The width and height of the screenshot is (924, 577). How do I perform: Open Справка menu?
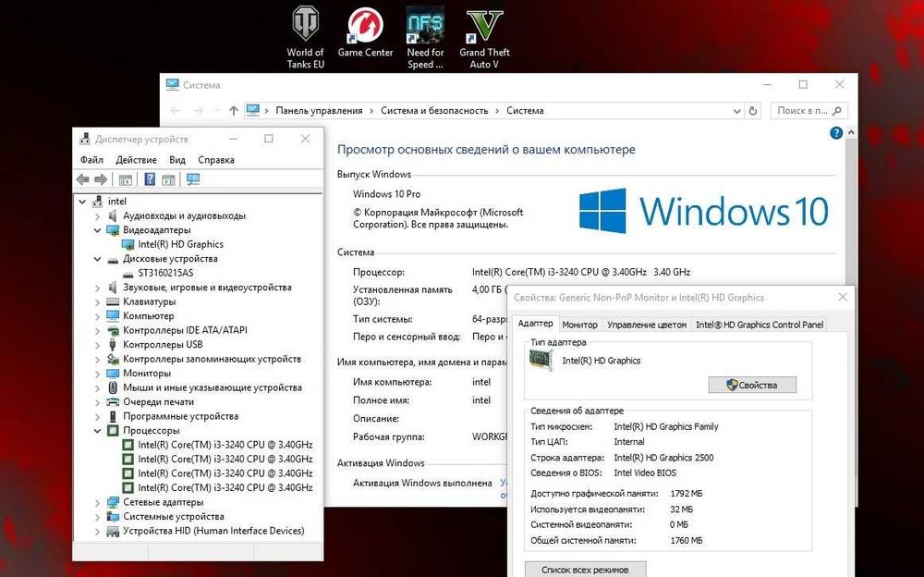point(216,160)
